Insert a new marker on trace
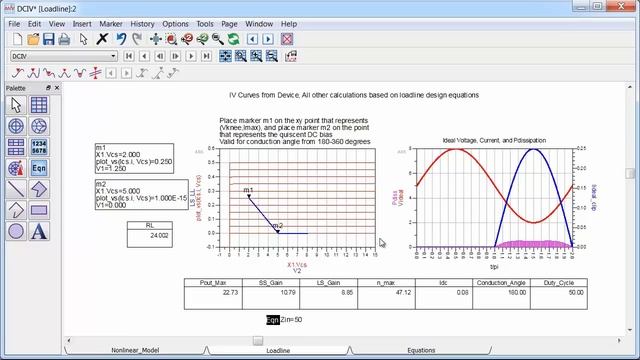 18,73
